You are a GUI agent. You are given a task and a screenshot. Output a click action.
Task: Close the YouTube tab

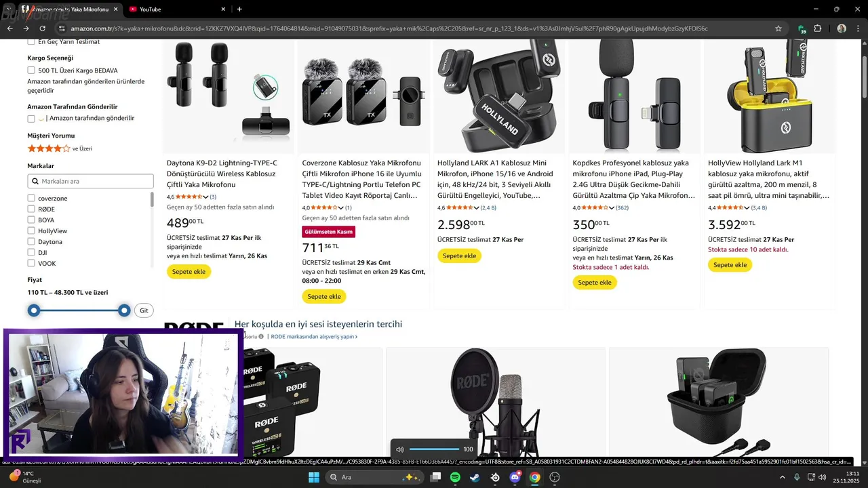pos(223,9)
